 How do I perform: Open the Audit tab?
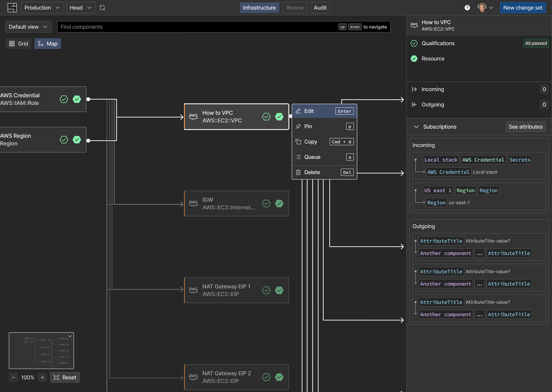320,8
